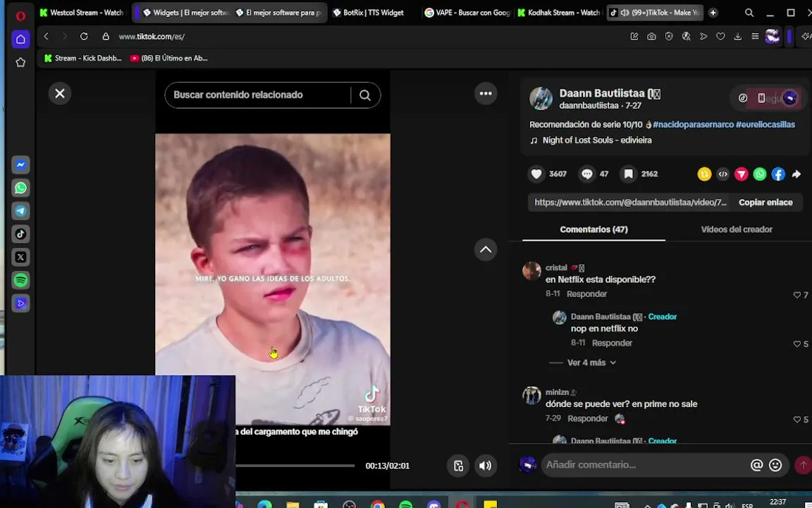Open the three-dot more options menu on video

tap(486, 94)
